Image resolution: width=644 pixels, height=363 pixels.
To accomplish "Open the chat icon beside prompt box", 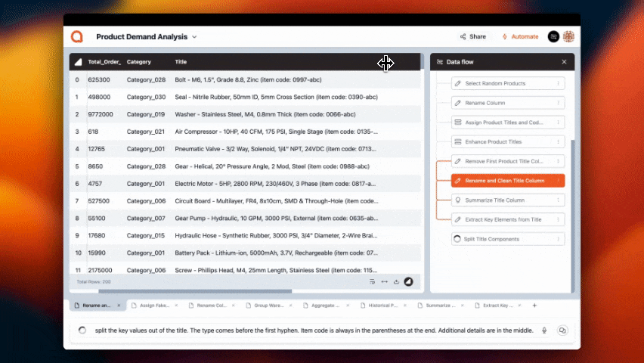I will tap(562, 330).
